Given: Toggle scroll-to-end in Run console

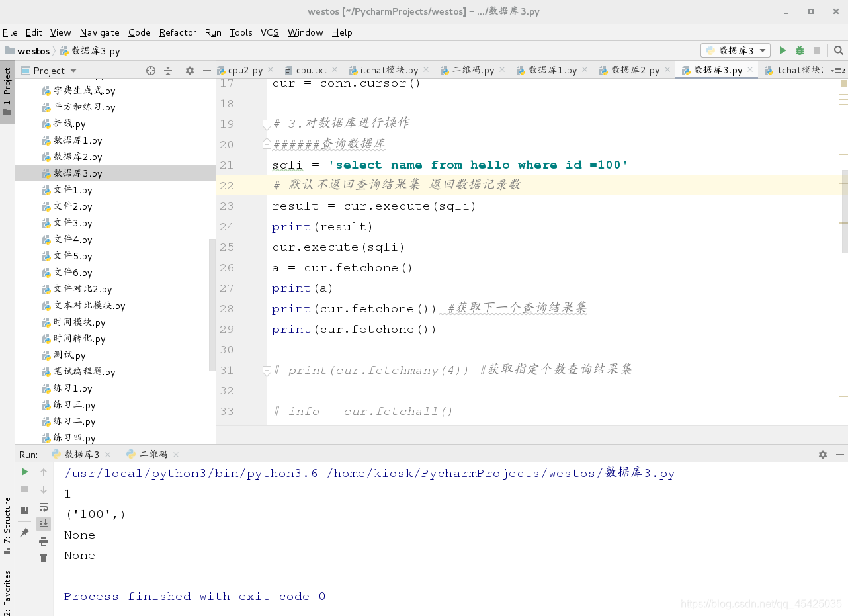Looking at the screenshot, I should (x=44, y=523).
